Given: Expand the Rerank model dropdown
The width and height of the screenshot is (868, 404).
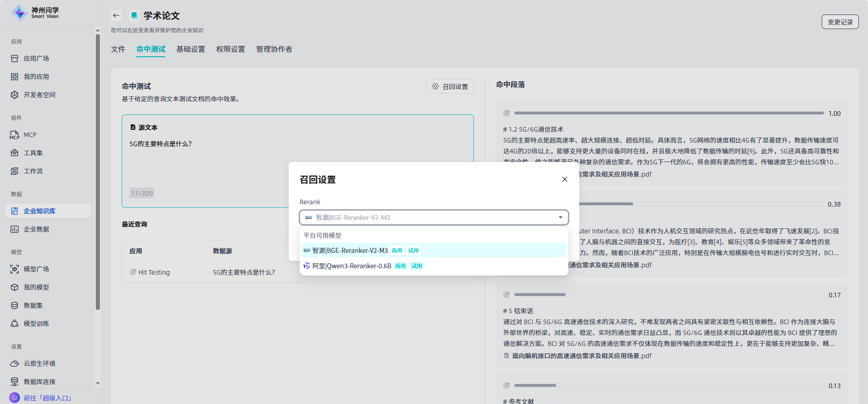Looking at the screenshot, I should tap(434, 217).
